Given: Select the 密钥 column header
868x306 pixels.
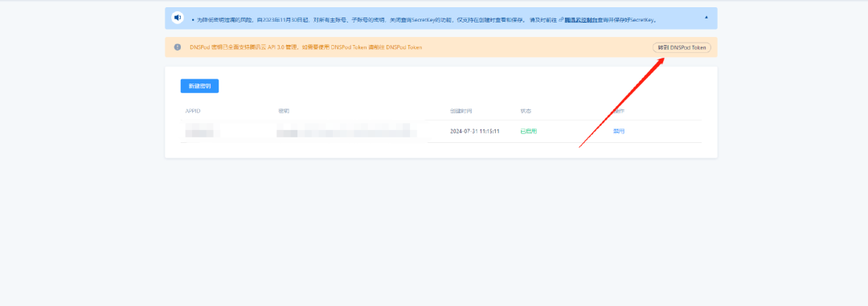Looking at the screenshot, I should tap(284, 111).
